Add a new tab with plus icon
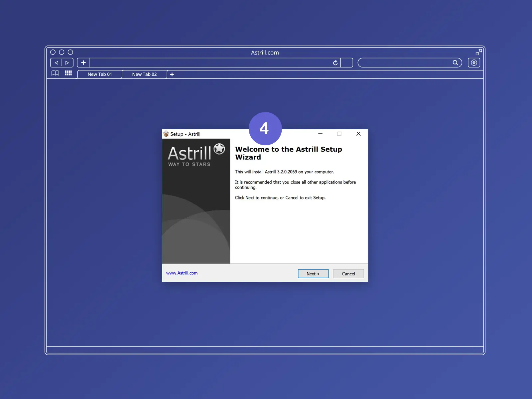This screenshot has height=399, width=532. point(172,74)
